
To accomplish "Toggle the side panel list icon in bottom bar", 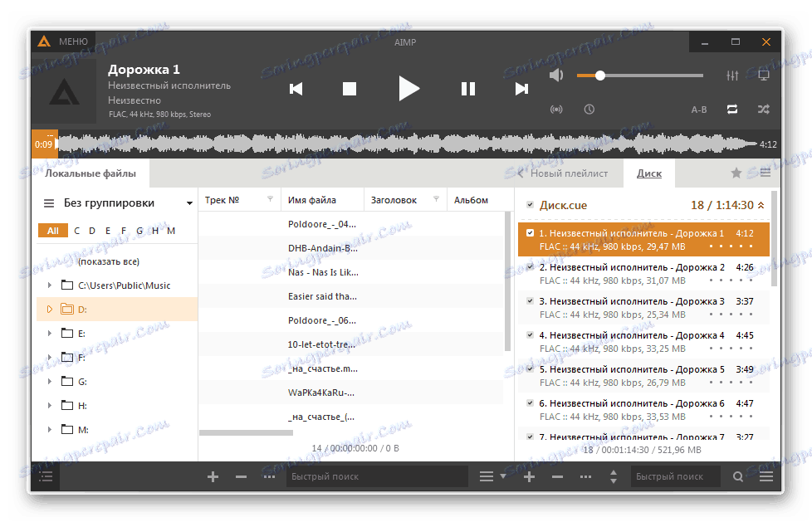I will coord(46,476).
